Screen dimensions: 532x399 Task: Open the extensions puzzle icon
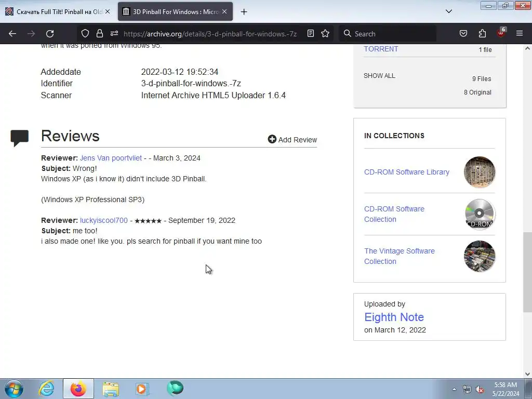[482, 34]
